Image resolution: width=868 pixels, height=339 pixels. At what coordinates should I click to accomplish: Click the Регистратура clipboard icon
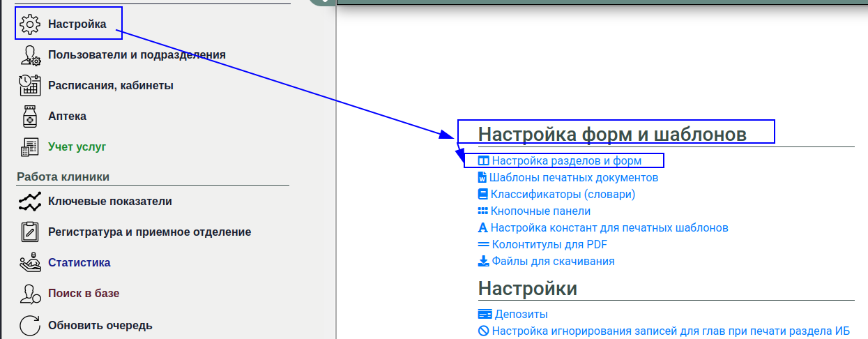coord(30,232)
